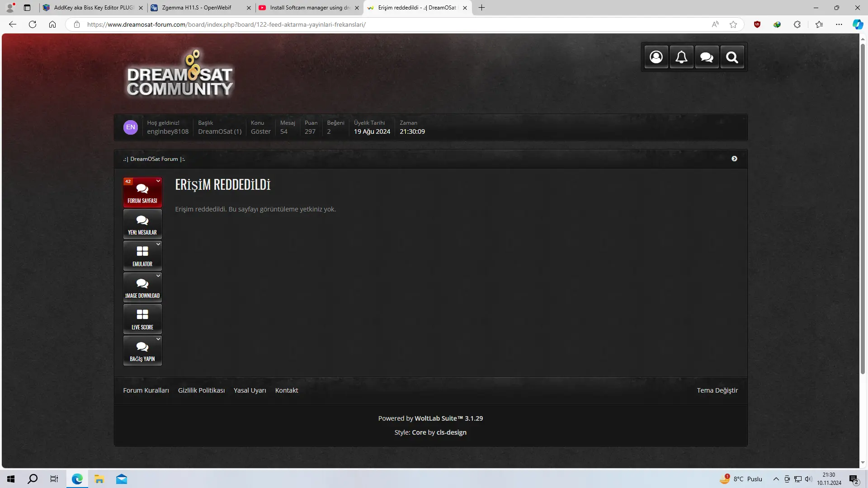
Task: Select the Erişim reddedildi DreamOSat tab
Action: point(418,8)
